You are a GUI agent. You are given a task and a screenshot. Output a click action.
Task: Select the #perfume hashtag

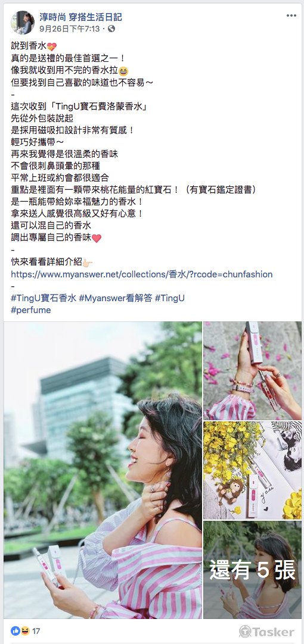pyautogui.click(x=31, y=310)
